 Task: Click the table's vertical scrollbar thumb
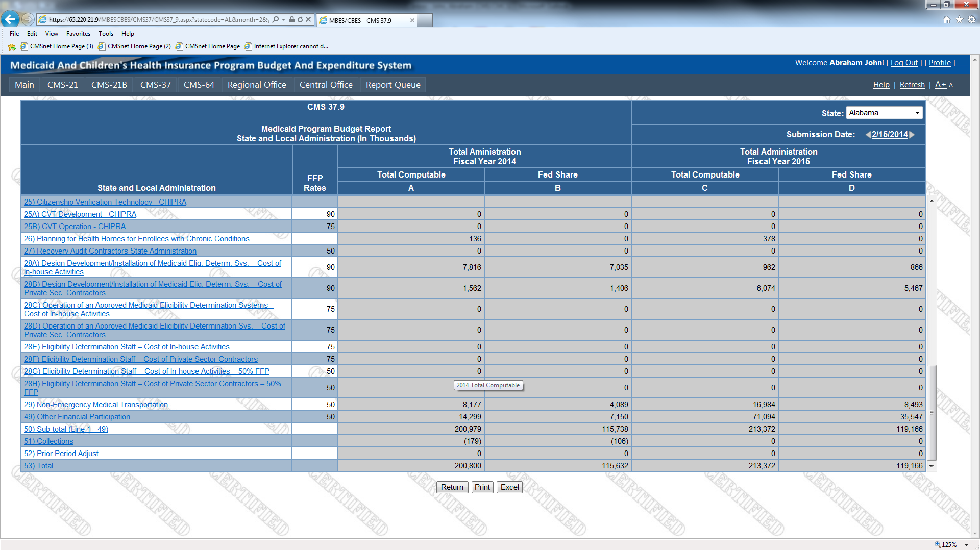tap(932, 412)
